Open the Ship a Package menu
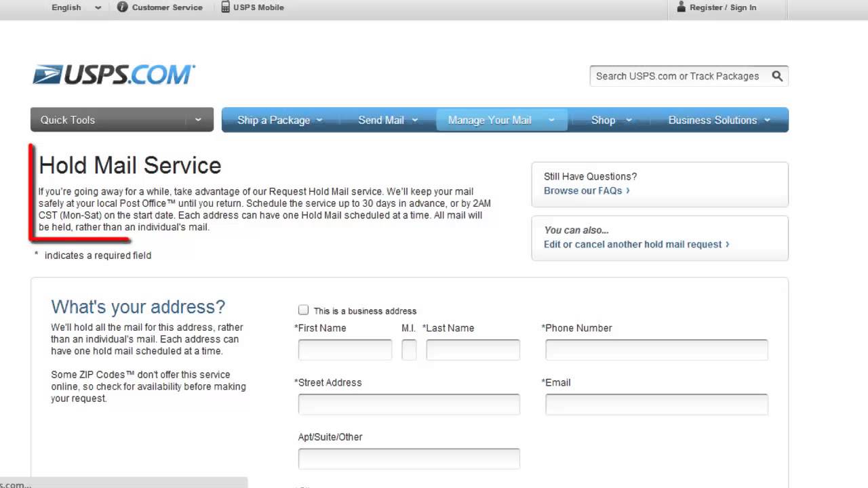This screenshot has width=868, height=488. coord(279,120)
